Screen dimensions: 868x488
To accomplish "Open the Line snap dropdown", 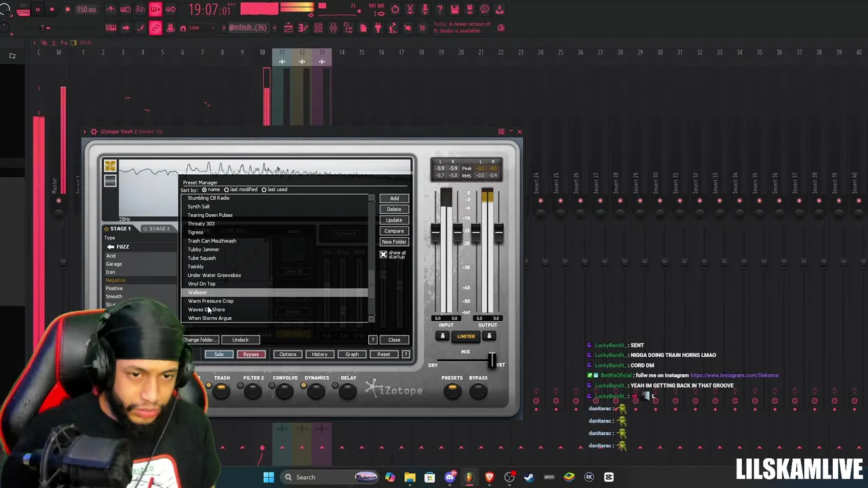I will (201, 28).
